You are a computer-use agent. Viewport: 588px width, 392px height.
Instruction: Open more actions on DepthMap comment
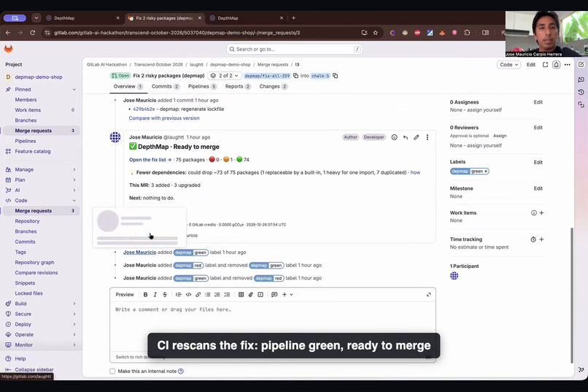pos(427,137)
